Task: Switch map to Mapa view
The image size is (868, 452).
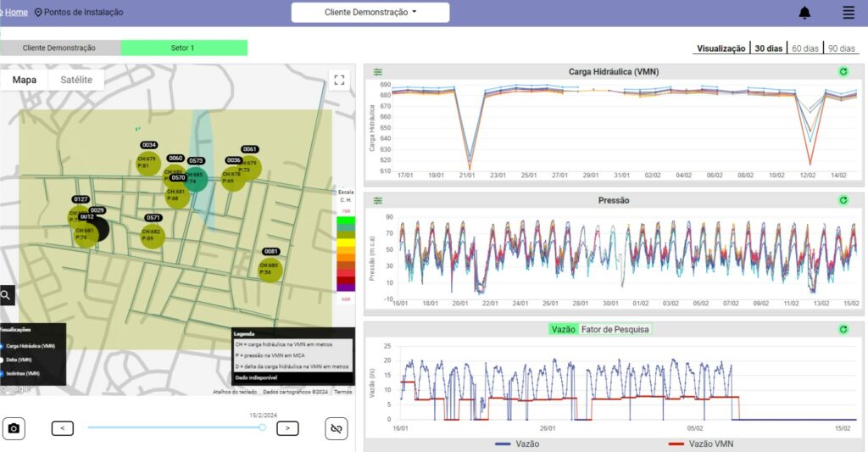Action: 25,80
